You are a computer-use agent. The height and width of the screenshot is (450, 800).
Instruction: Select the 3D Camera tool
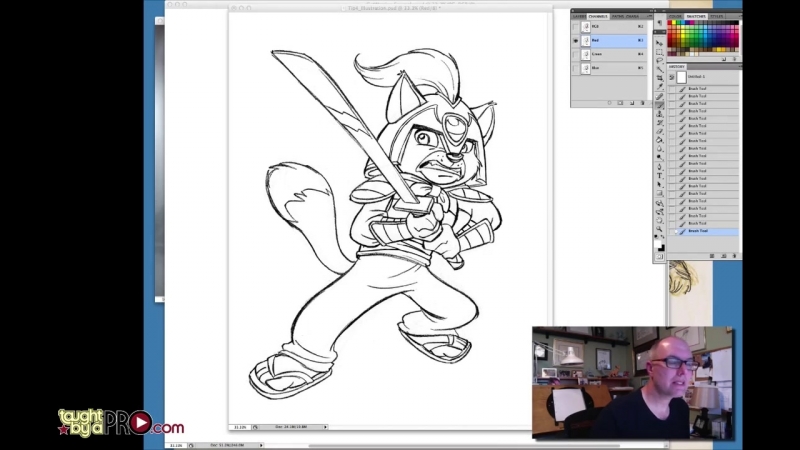[x=659, y=212]
